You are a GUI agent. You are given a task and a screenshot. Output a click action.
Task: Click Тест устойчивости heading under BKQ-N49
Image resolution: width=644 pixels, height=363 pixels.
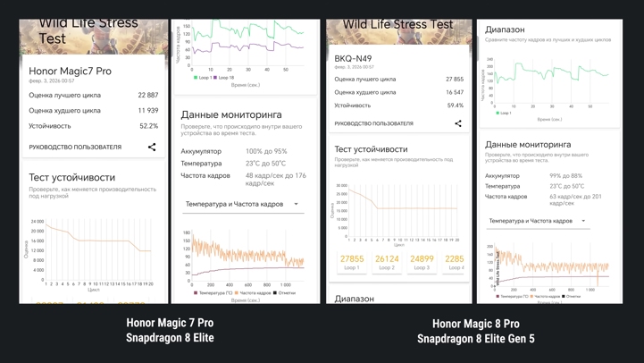click(371, 149)
